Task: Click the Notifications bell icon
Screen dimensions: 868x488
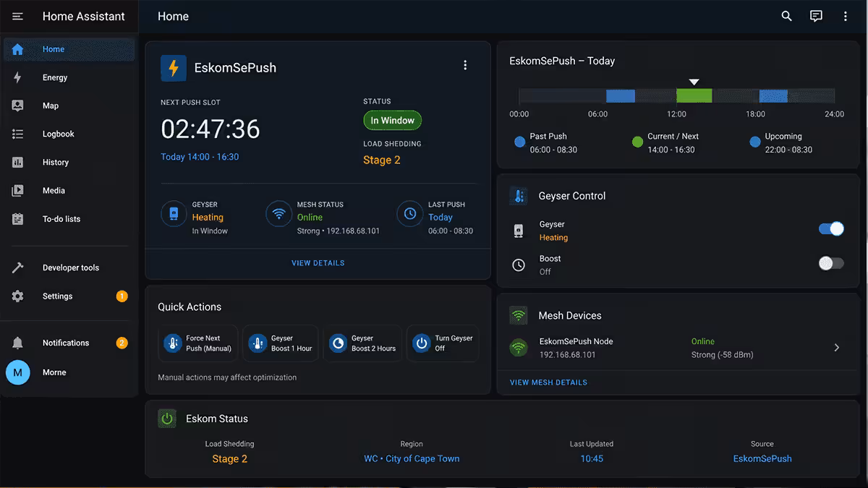Action: [x=18, y=343]
